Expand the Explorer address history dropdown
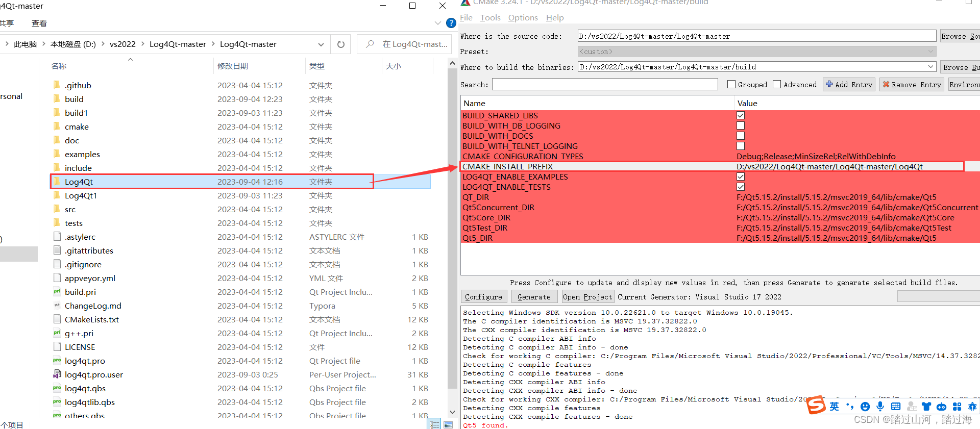980x429 pixels. [x=321, y=44]
